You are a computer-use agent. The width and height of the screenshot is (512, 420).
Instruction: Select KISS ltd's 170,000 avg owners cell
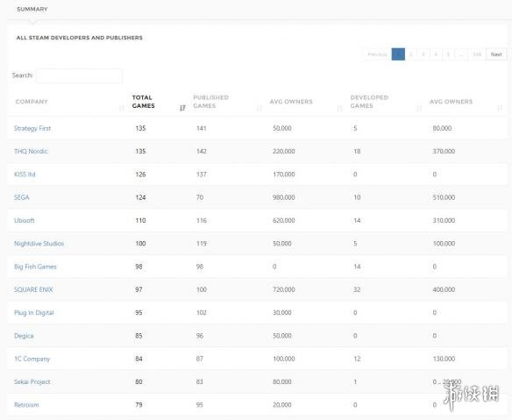pyautogui.click(x=284, y=174)
